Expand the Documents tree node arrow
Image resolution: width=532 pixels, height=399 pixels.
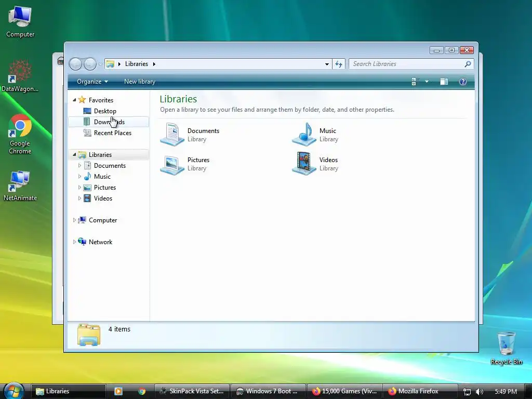[x=79, y=166]
